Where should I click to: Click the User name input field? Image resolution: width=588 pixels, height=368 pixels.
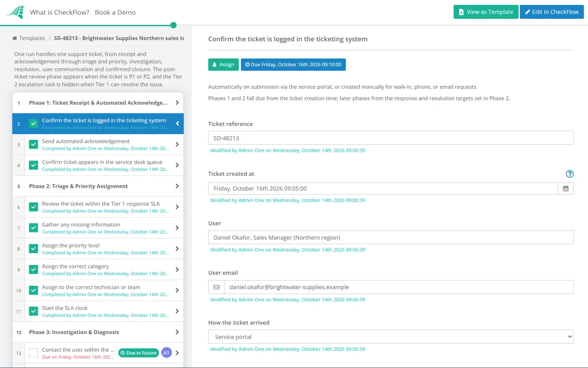[x=391, y=237]
